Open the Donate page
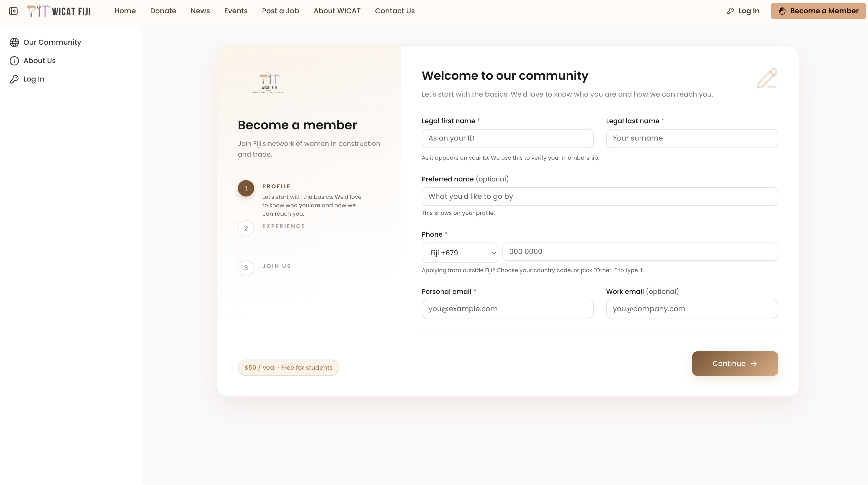This screenshot has height=485, width=868. point(163,11)
